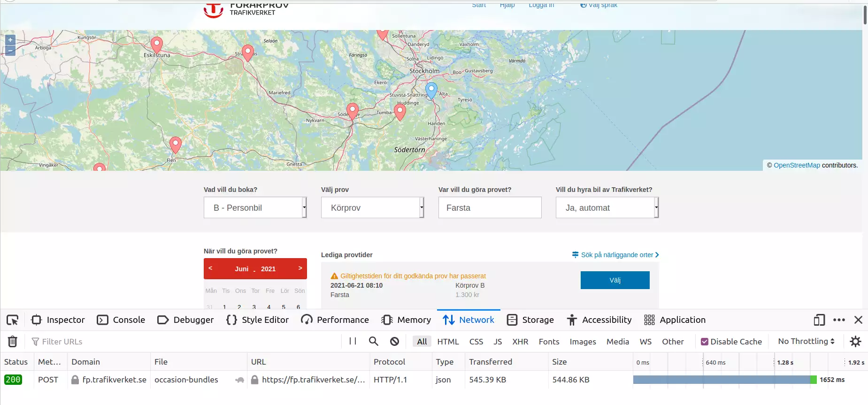Sort by the Domain column header
Viewport: 868px width, 405px height.
click(x=109, y=362)
